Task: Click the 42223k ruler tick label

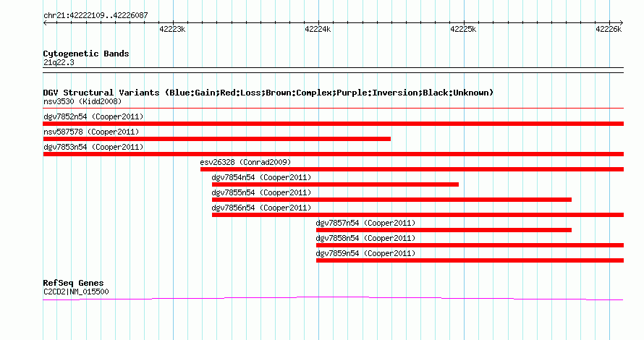Action: coord(172,29)
